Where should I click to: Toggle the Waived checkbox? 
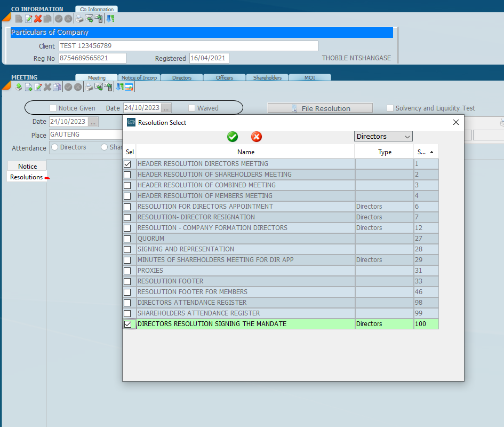(x=191, y=108)
